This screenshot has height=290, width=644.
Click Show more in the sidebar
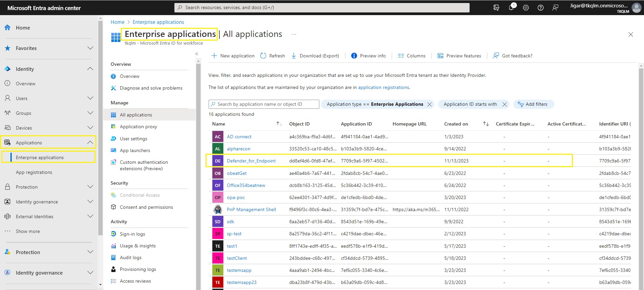[x=28, y=231]
